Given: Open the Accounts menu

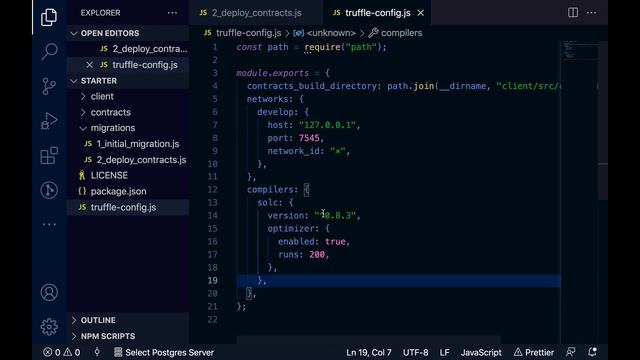Looking at the screenshot, I should (49, 292).
